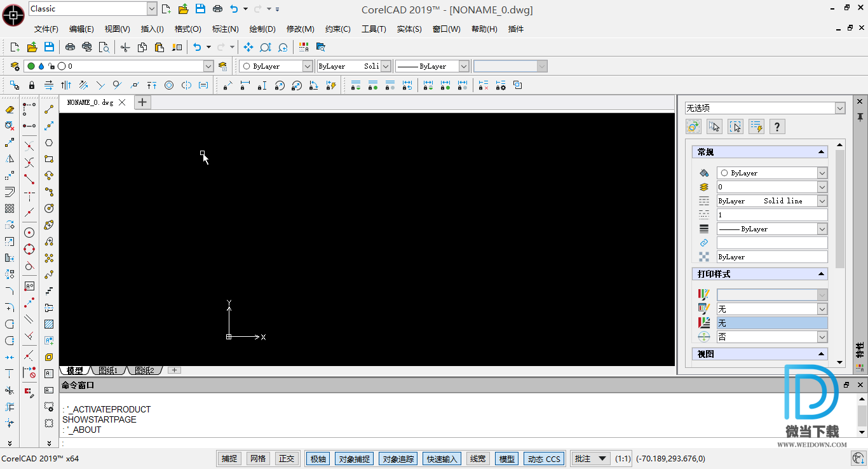
Task: Open the 工具(T) menu
Action: coord(374,29)
